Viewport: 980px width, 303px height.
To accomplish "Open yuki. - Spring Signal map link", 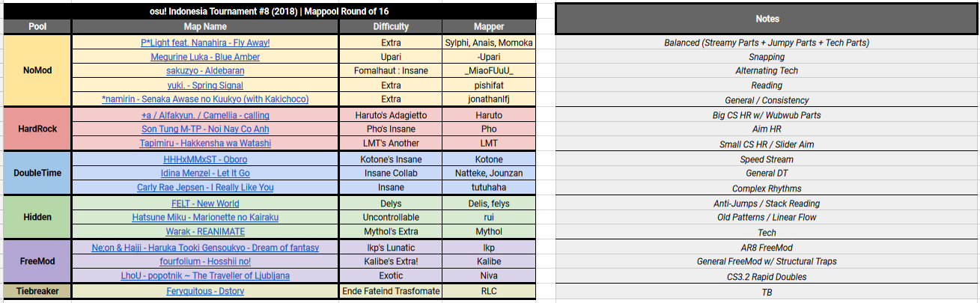I will coord(205,85).
